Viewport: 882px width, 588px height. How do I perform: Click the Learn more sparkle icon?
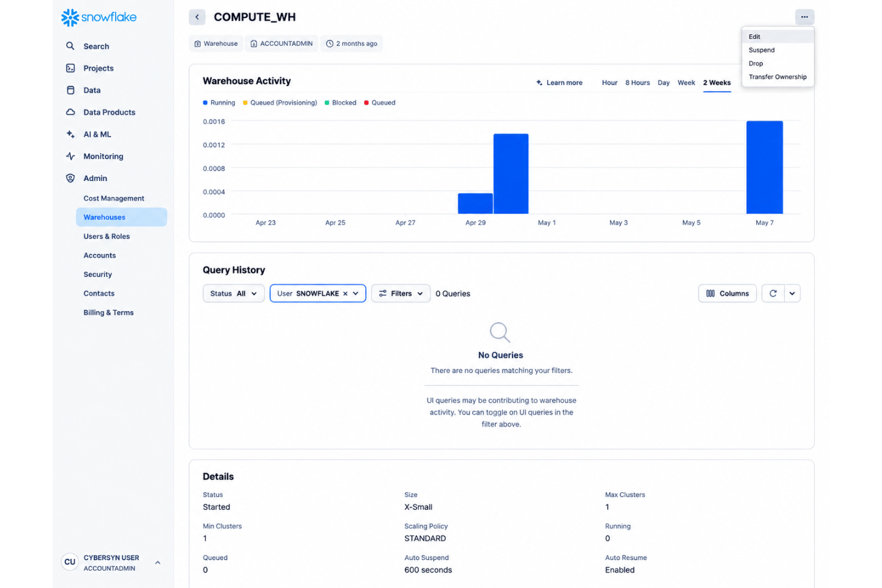coord(539,83)
